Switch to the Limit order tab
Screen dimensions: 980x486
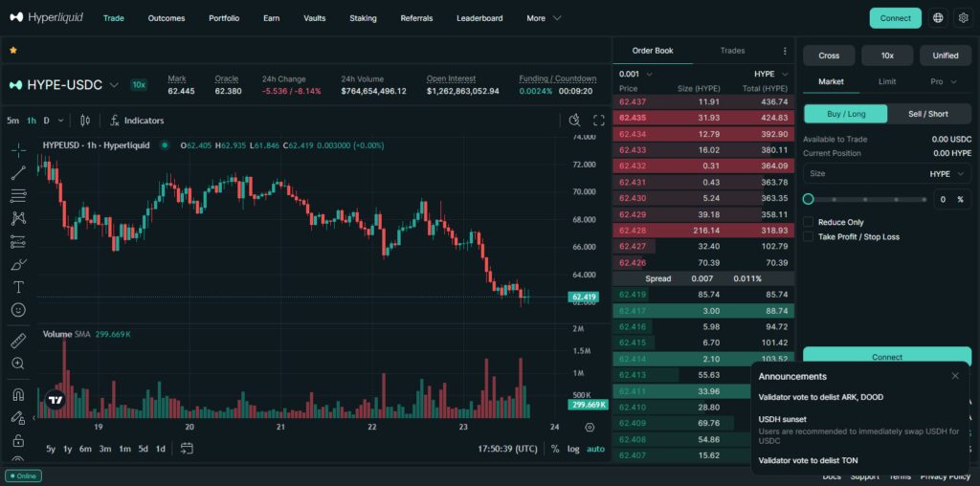point(887,82)
